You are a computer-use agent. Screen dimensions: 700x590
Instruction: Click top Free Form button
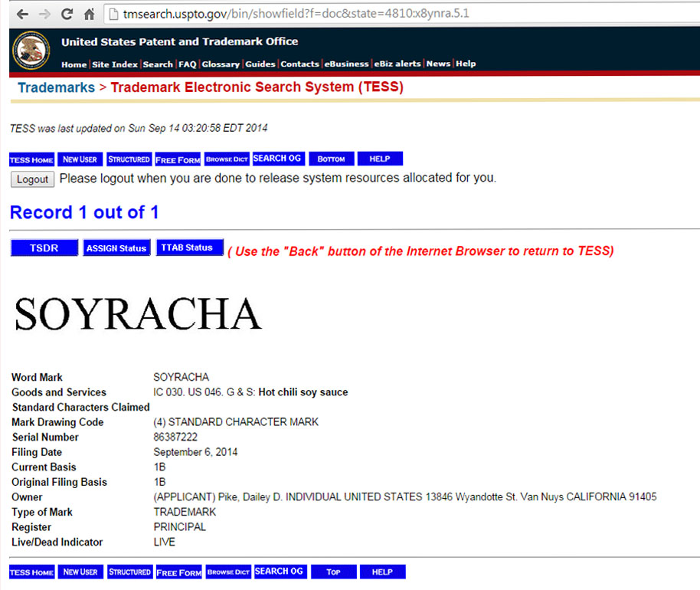tap(178, 159)
